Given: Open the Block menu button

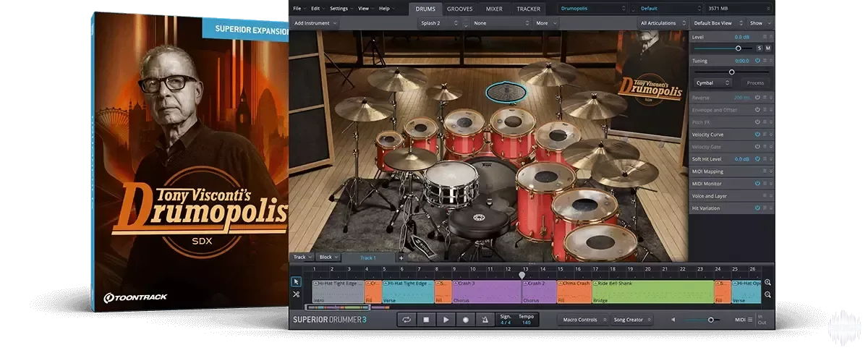Looking at the screenshot, I should click(x=327, y=257).
